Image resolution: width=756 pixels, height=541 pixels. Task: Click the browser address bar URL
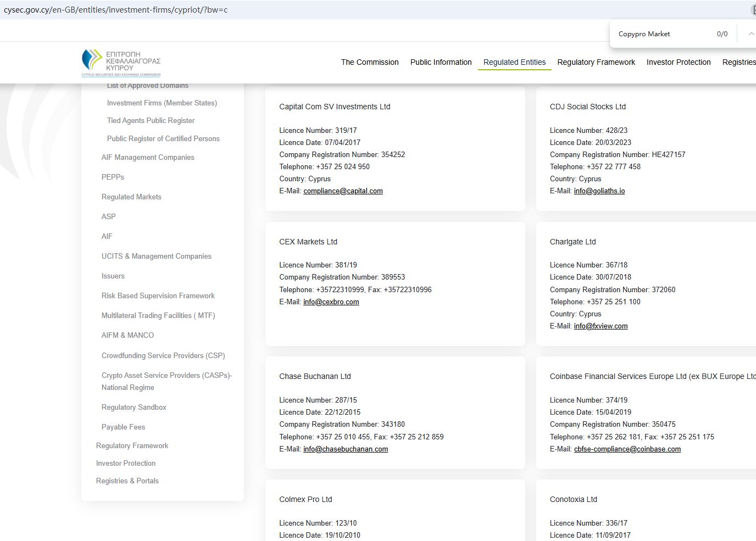point(115,10)
